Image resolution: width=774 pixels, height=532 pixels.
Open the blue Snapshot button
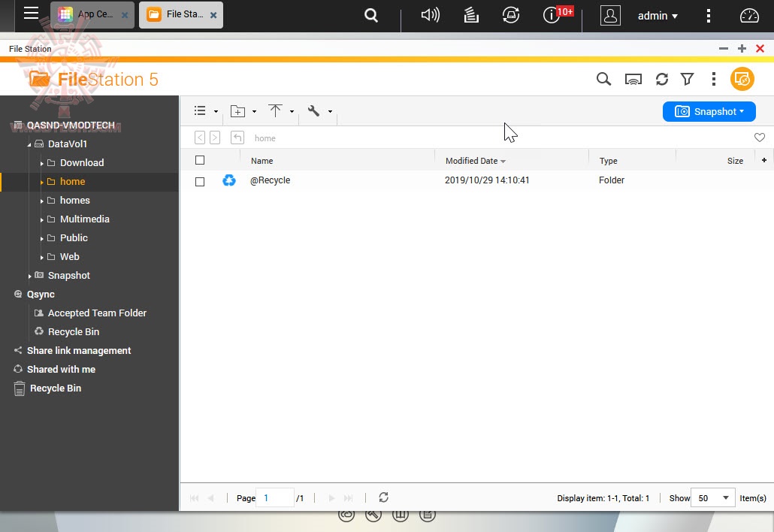[x=709, y=111]
